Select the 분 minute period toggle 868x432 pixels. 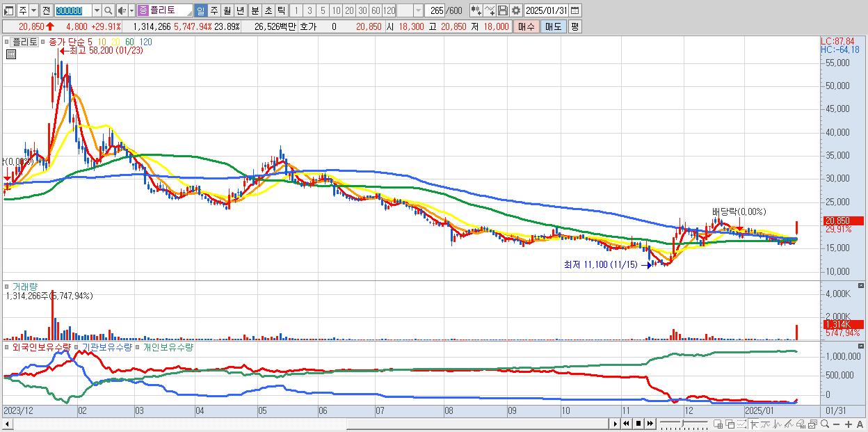[x=255, y=11]
